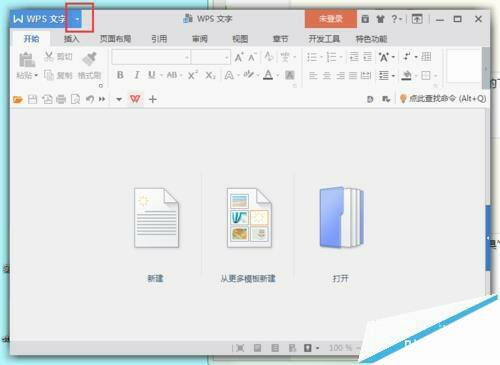Click the phonetic guide character icon

(285, 57)
